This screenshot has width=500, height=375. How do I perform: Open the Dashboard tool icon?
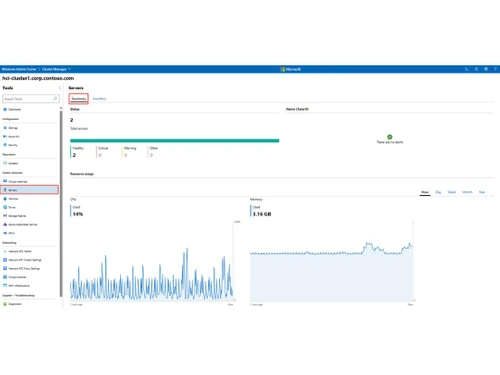[x=5, y=109]
